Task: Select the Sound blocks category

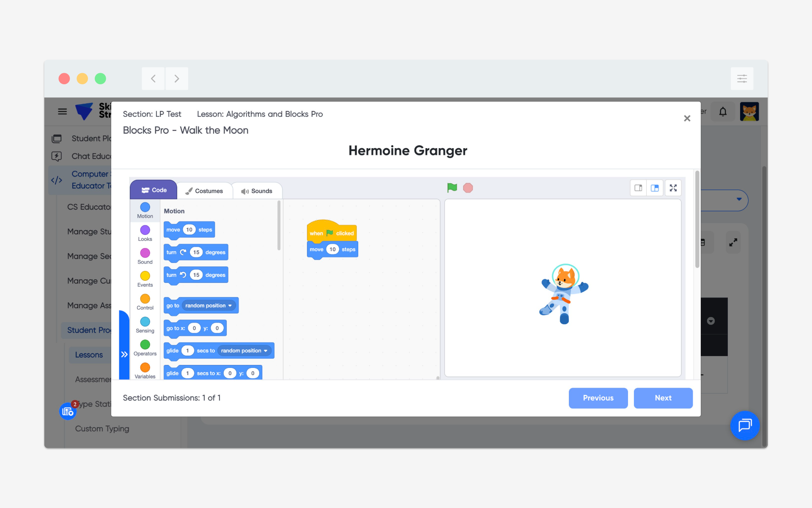Action: [x=145, y=256]
